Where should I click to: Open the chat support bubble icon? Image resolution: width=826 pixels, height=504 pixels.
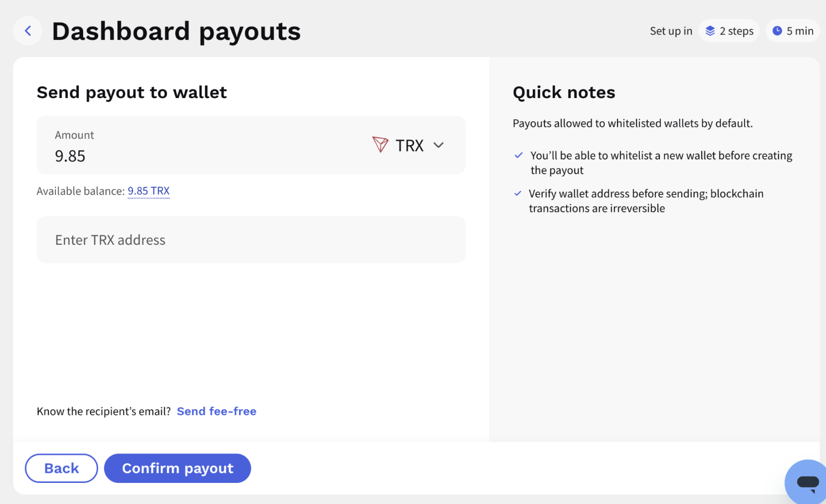[x=807, y=482]
